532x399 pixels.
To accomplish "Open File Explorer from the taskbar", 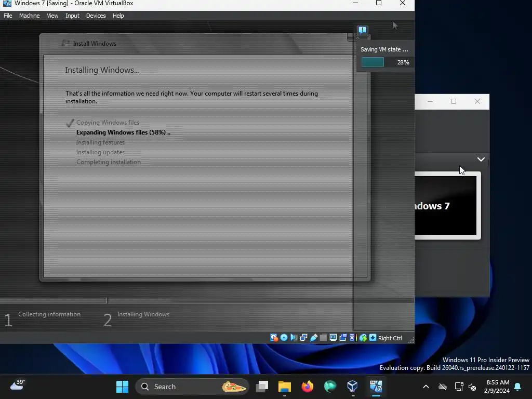I will pos(284,387).
